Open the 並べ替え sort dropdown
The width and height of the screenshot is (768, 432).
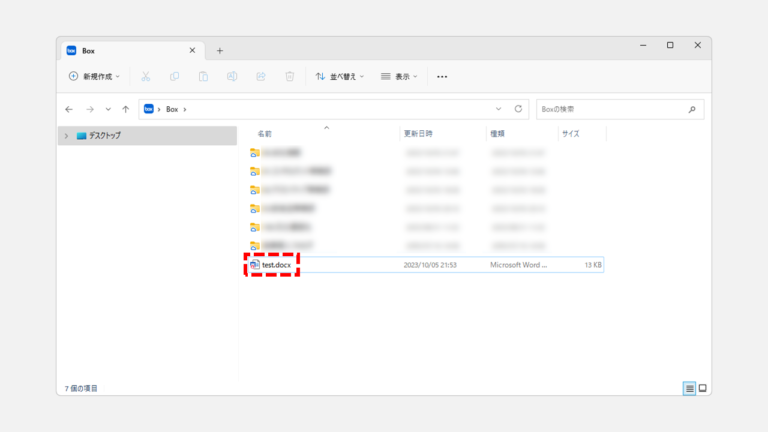tap(340, 76)
